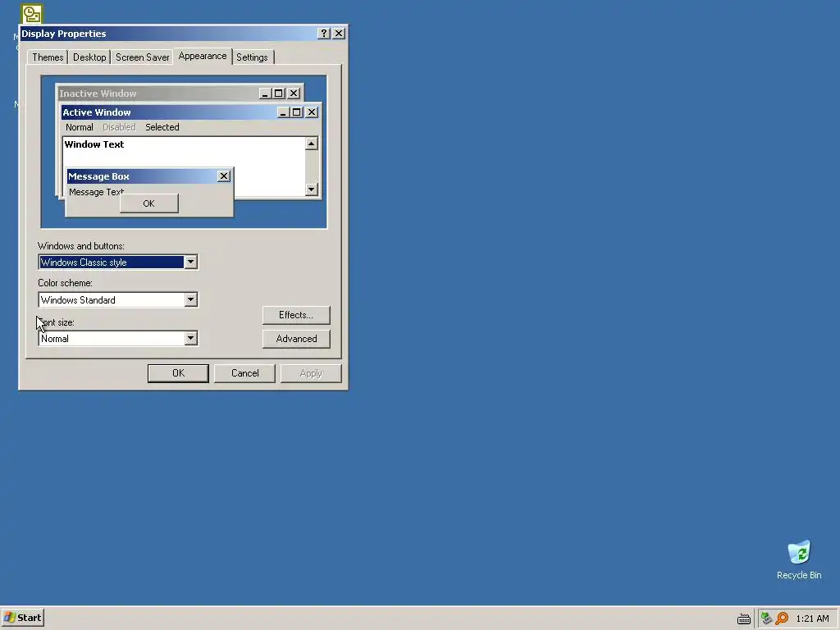Confirm with the dialog's OK button

(x=178, y=373)
